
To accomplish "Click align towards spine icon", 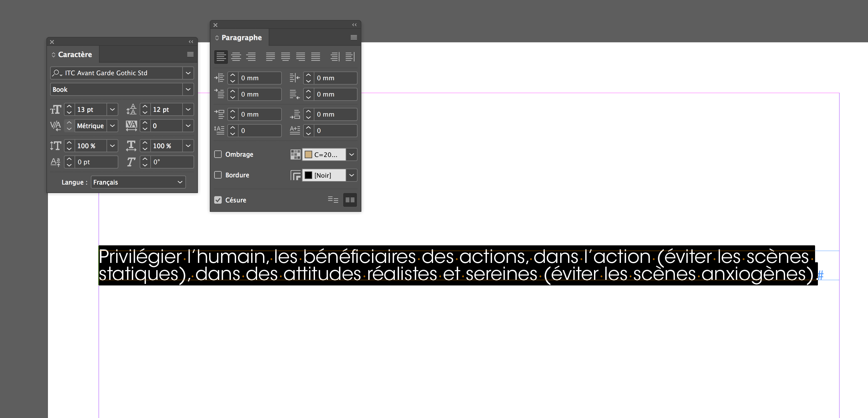I will coord(335,57).
